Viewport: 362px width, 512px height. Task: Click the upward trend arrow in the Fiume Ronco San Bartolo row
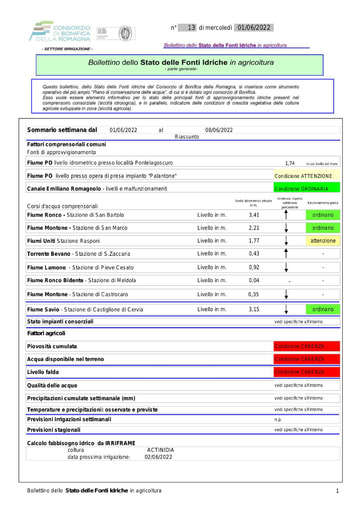click(x=286, y=215)
